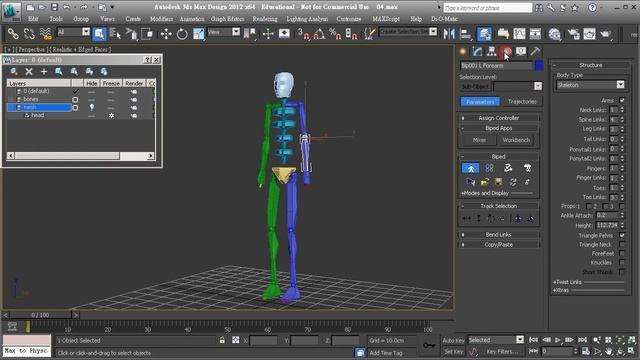Open the Utilities hammer panel tab
Screen dimensions: 640x360
pyautogui.click(x=535, y=51)
